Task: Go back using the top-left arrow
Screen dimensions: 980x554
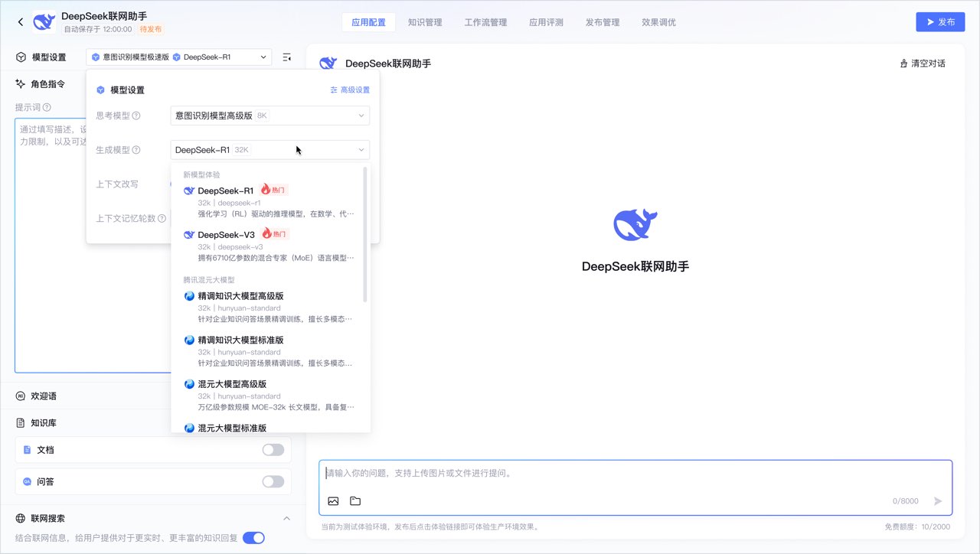Action: point(21,22)
